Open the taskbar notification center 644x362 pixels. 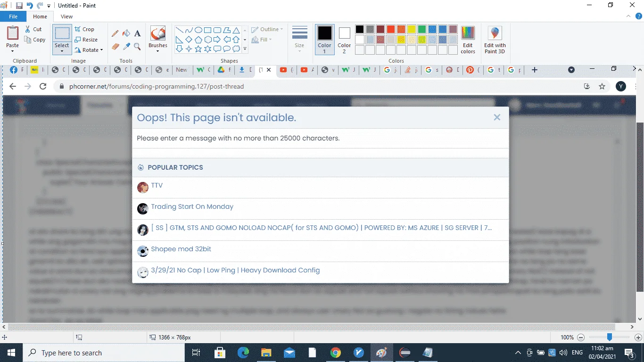pos(629,353)
